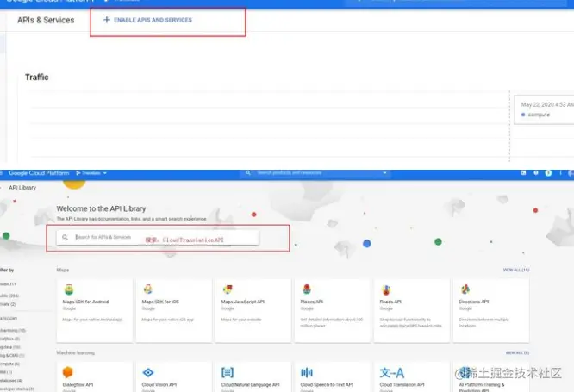Click Google Cloud Platform logo in API Library header
Image resolution: width=574 pixels, height=392 pixels.
39,173
